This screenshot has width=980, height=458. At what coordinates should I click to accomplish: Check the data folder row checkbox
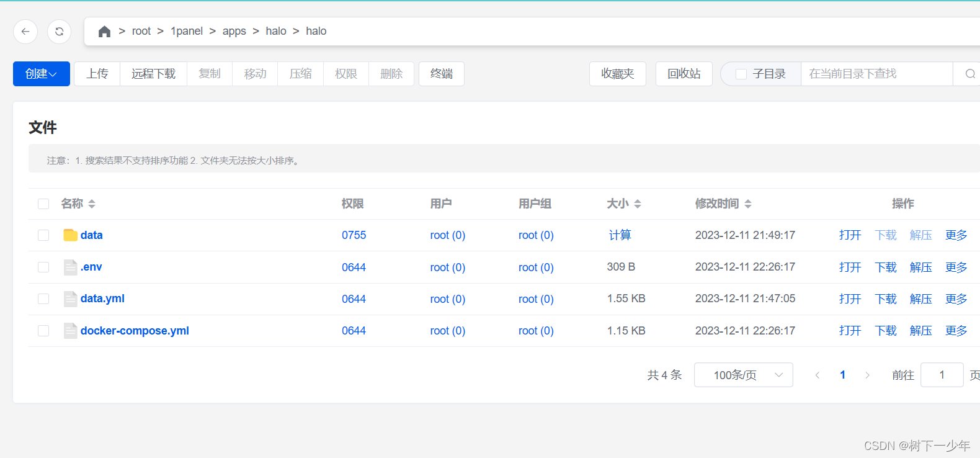43,235
